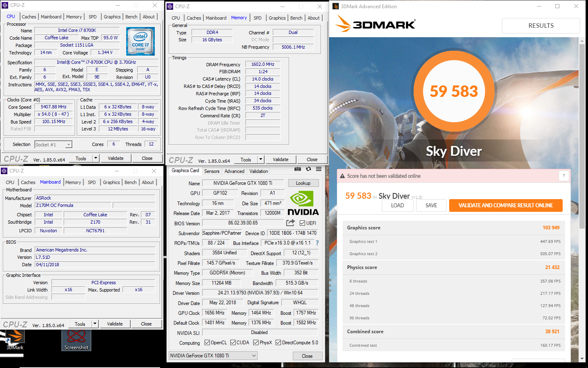Select Graphics Card tab in GPU-Z
Viewport: 588px width, 368px height.
[185, 171]
